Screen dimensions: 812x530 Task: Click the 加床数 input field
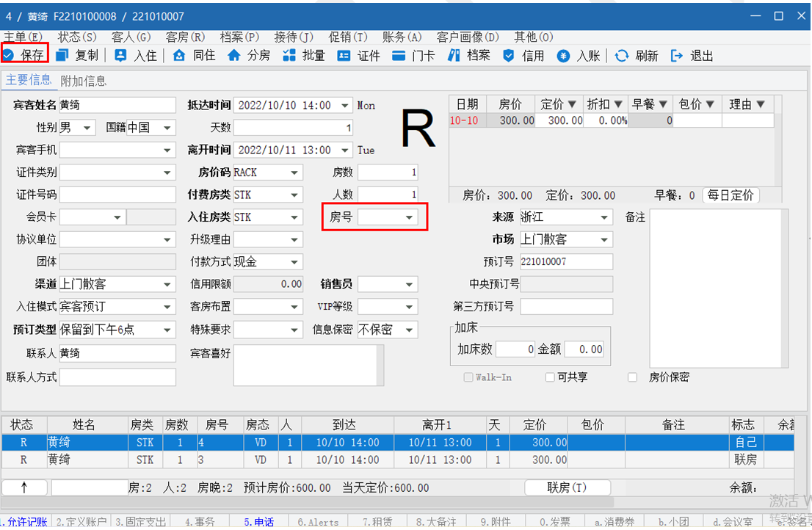click(x=515, y=349)
